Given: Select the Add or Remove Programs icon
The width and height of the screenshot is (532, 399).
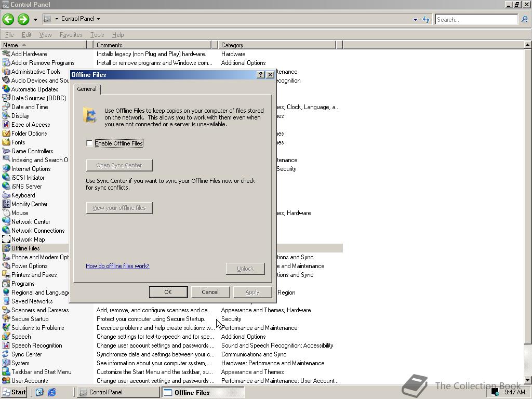Looking at the screenshot, I should click(x=6, y=62).
